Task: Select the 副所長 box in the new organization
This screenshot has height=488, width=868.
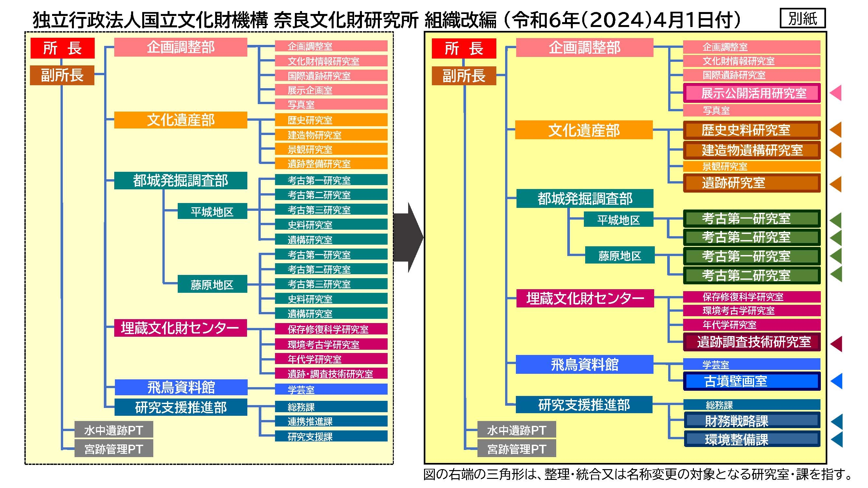Action: [x=464, y=75]
